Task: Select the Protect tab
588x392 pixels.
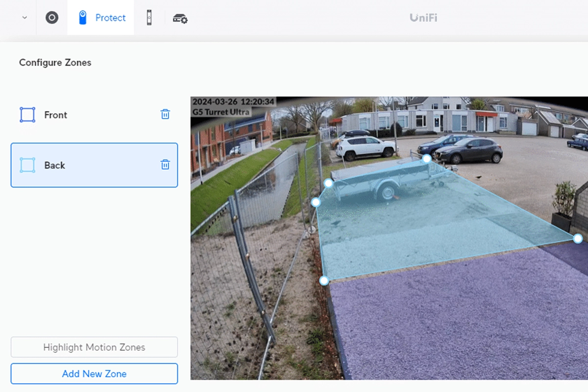Action: (101, 18)
